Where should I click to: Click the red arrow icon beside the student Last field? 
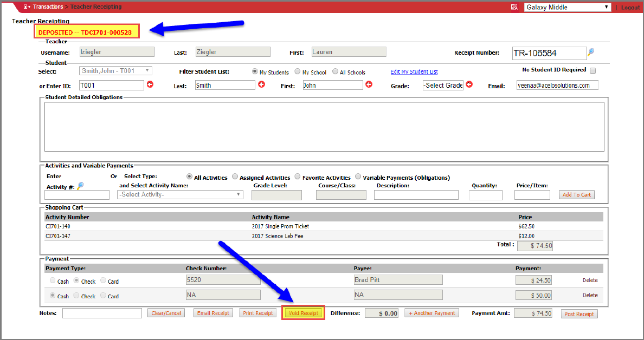coord(261,84)
